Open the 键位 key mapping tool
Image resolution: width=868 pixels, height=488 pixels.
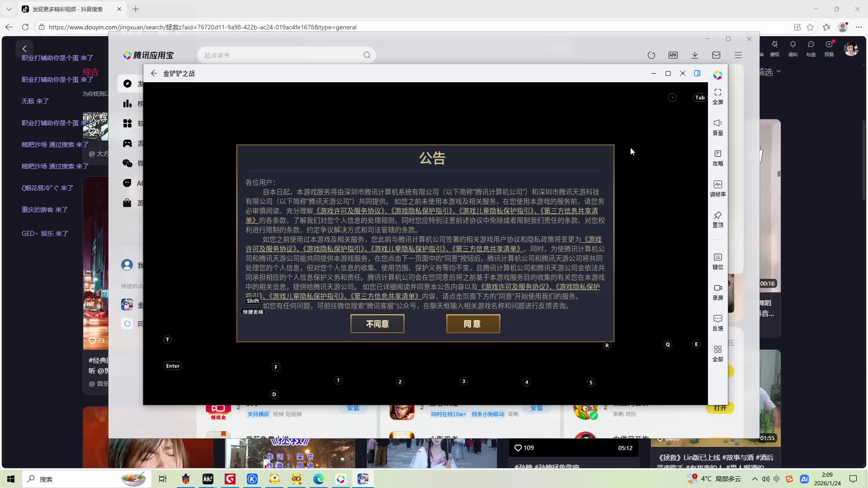(x=717, y=261)
